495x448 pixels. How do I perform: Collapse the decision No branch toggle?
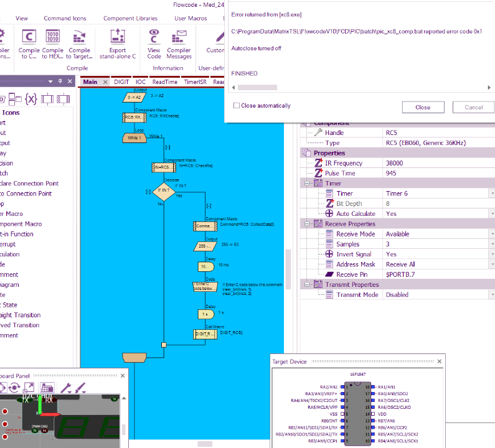[x=148, y=192]
